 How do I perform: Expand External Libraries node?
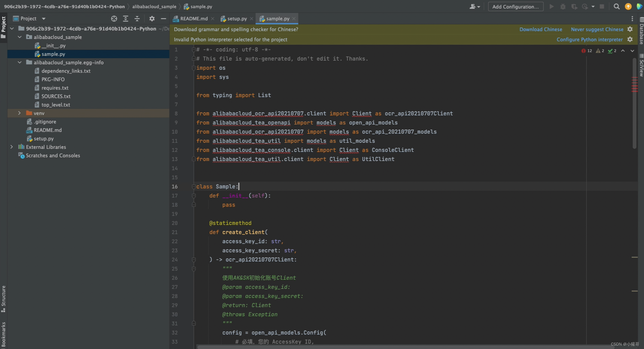(x=12, y=147)
